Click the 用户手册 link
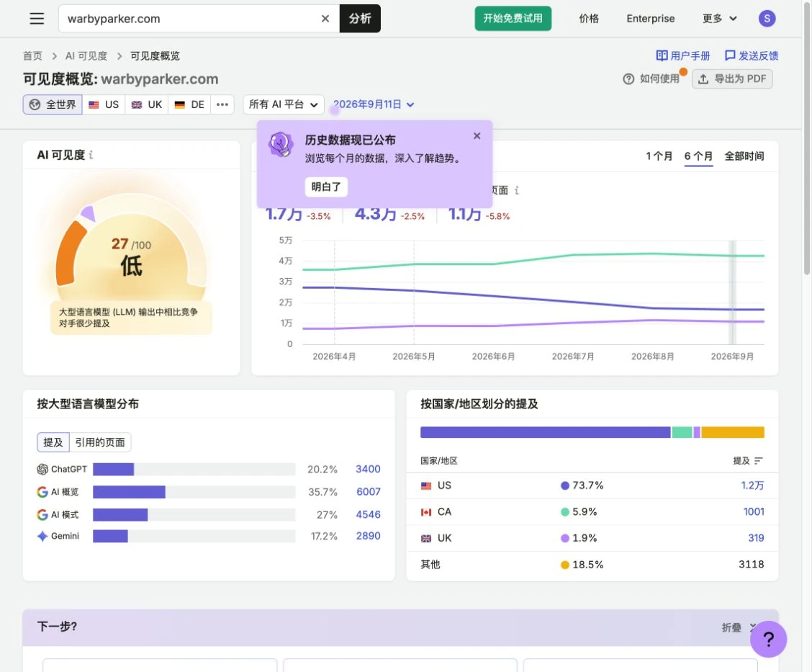812x672 pixels. pyautogui.click(x=683, y=55)
